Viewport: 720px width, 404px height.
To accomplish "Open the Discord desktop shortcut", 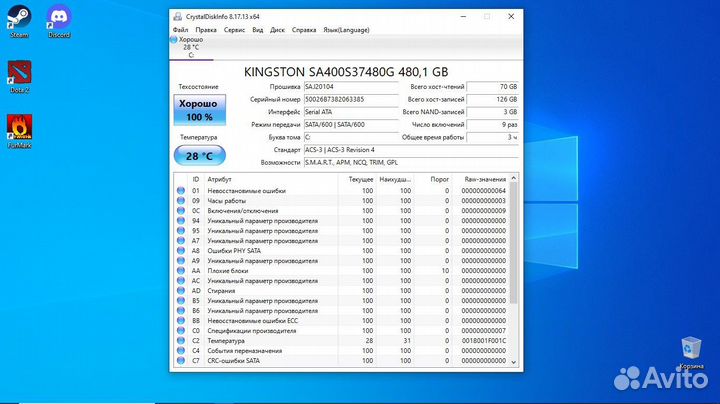I will point(59,22).
